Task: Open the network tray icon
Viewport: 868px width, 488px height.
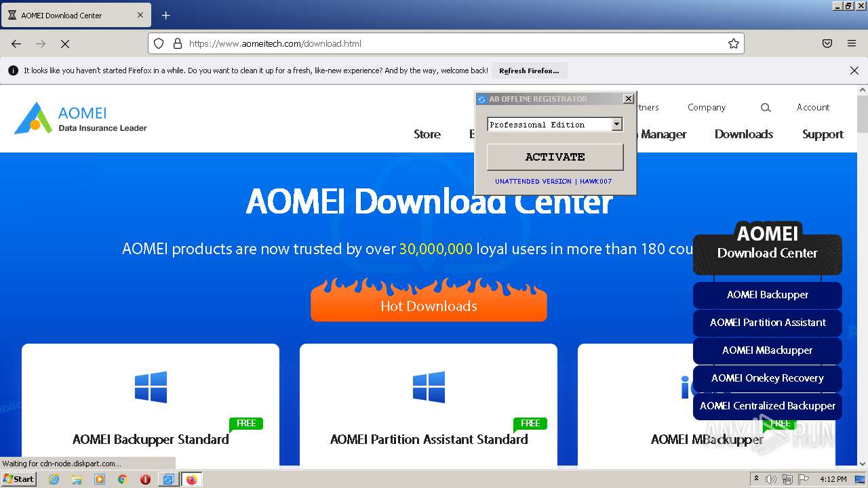Action: click(x=787, y=479)
